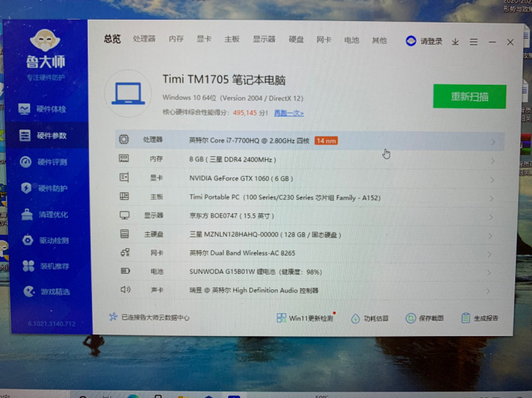Click the download arrow icon in header
The width and height of the screenshot is (532, 398).
click(x=455, y=42)
